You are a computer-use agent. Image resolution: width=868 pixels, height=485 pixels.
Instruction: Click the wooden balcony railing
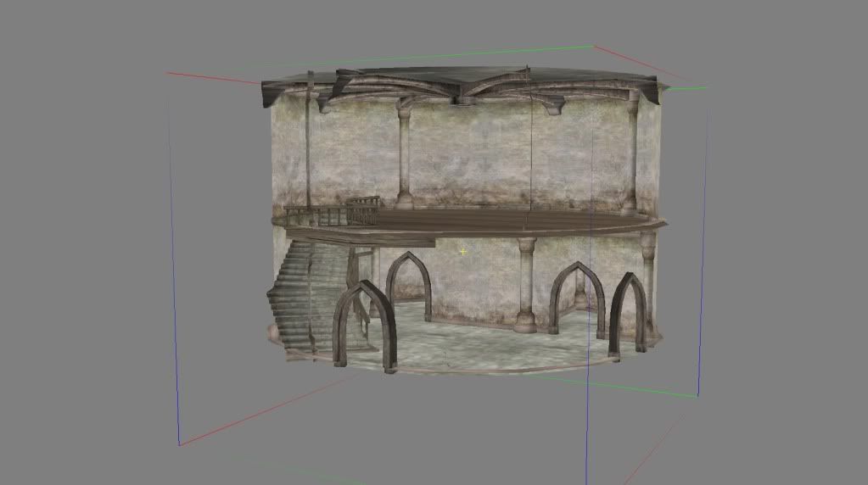pos(331,214)
